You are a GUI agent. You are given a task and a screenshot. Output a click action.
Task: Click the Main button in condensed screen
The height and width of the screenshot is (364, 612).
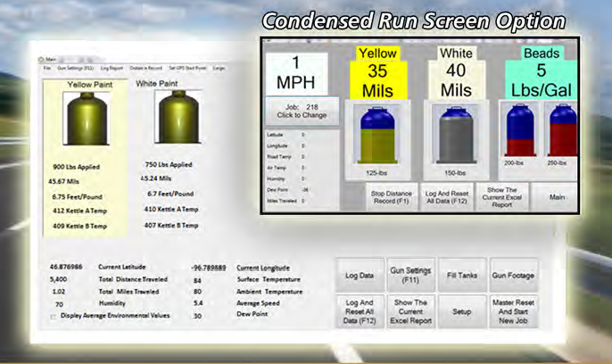click(x=556, y=197)
